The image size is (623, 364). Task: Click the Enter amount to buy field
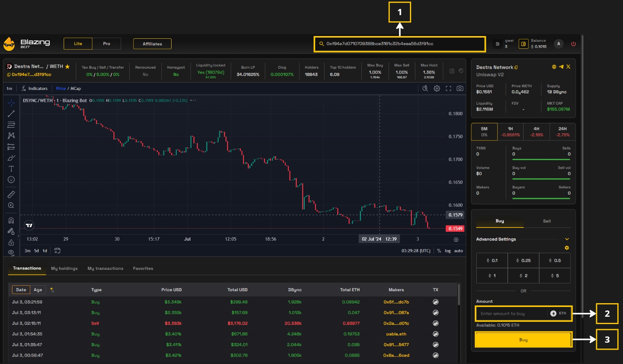512,314
